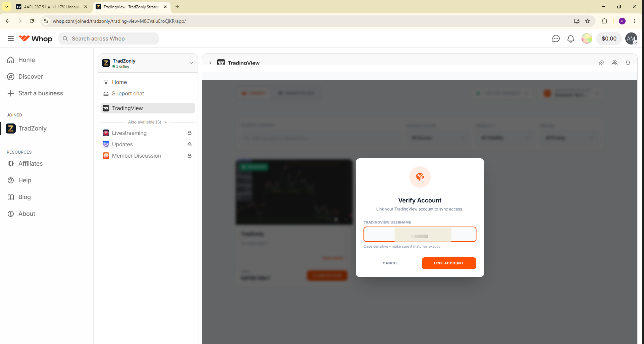Open the AM profile avatar menu

tap(631, 39)
